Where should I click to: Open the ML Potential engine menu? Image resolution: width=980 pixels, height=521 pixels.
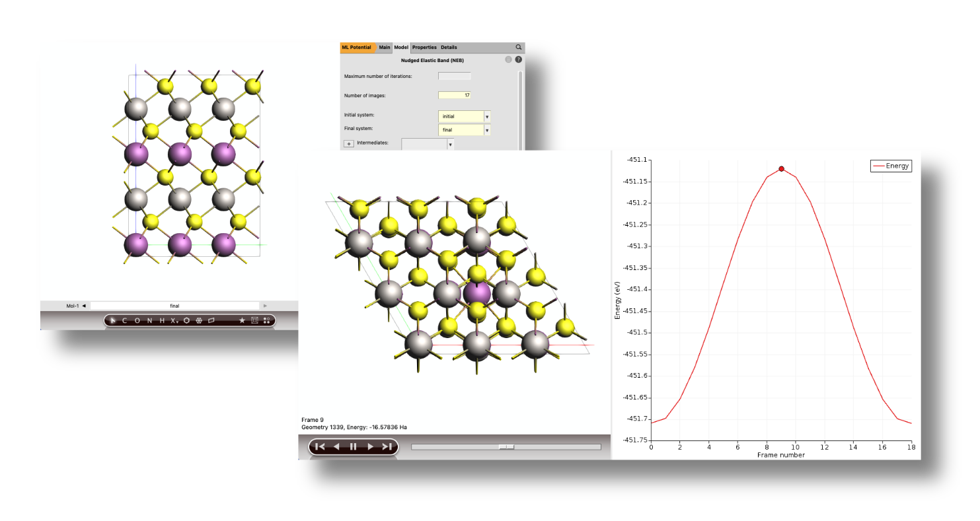(357, 48)
